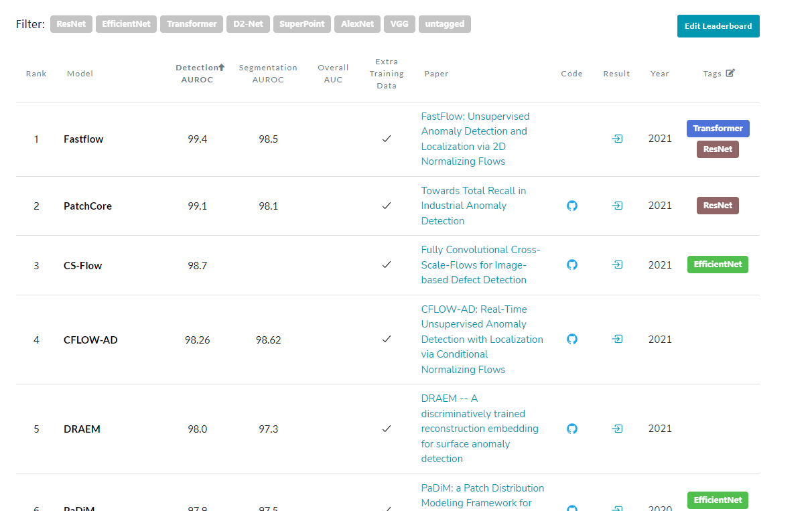The height and width of the screenshot is (511, 812).
Task: Open Fastflow result arrow icon
Action: click(x=617, y=139)
